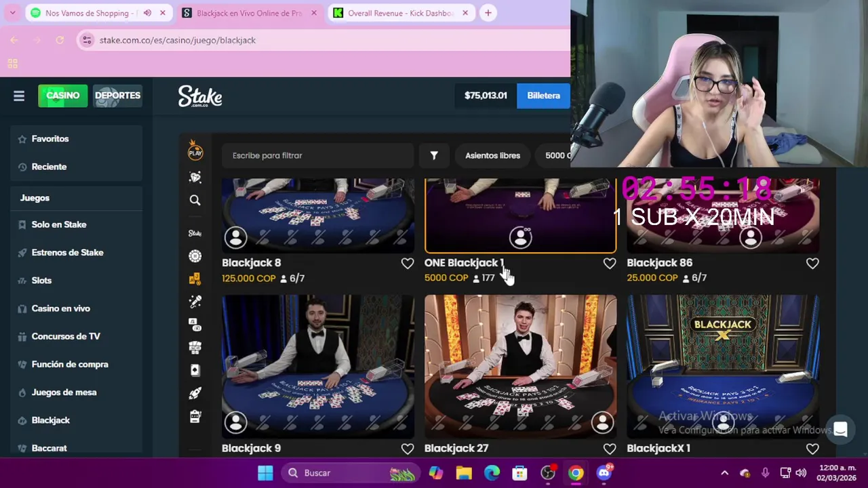Open site information icon in address bar
This screenshot has height=488, width=868.
click(87, 40)
